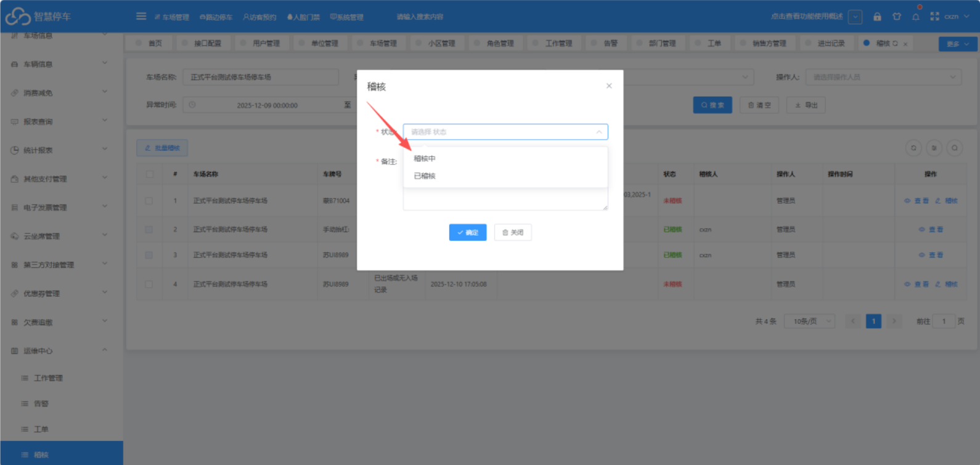980x465 pixels.
Task: Expand the feature overview dropdown arrow box
Action: point(855,17)
